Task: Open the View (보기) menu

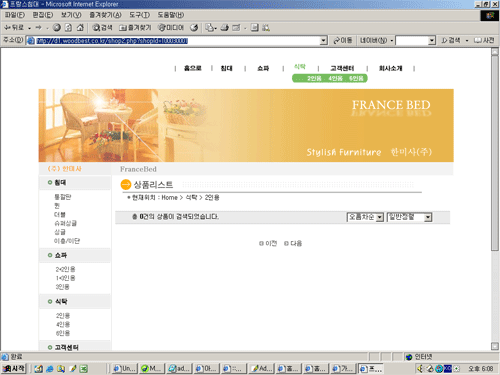Action: click(x=71, y=15)
